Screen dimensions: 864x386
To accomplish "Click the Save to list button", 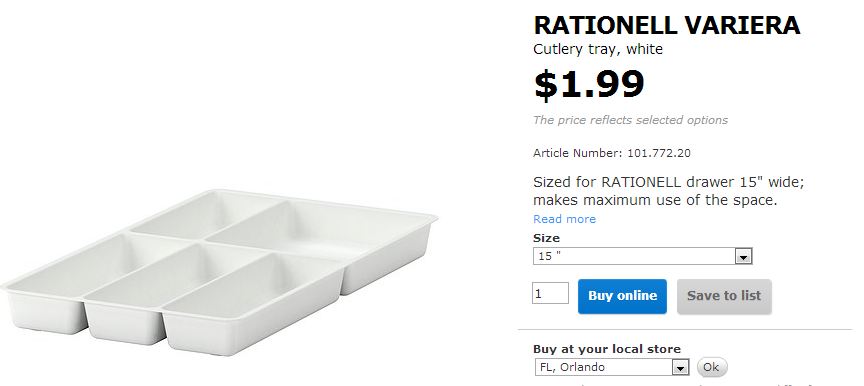I will 724,296.
